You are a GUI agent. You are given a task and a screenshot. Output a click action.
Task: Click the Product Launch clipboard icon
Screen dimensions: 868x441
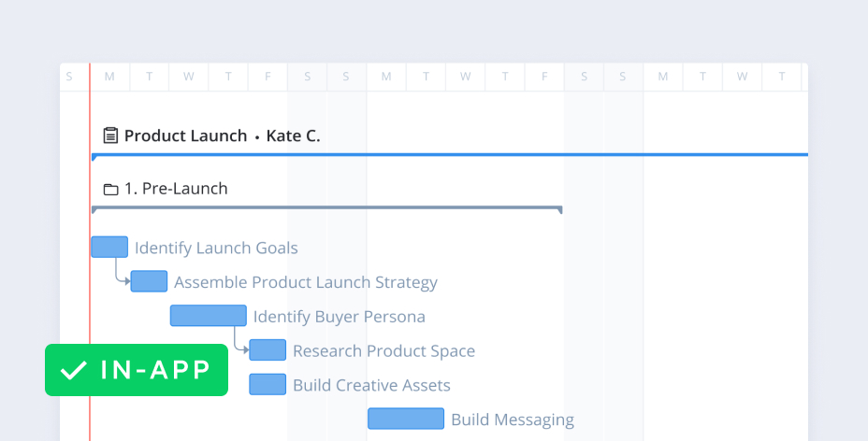tap(110, 135)
